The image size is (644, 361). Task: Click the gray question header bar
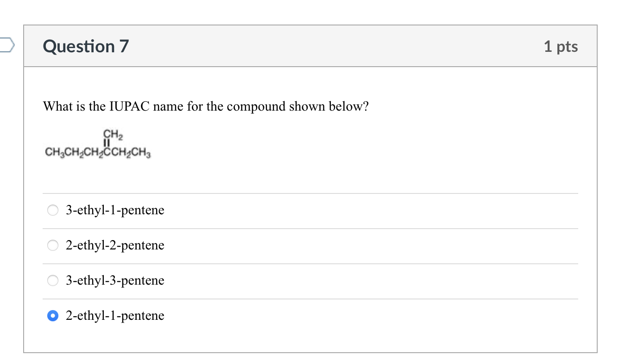(x=310, y=46)
